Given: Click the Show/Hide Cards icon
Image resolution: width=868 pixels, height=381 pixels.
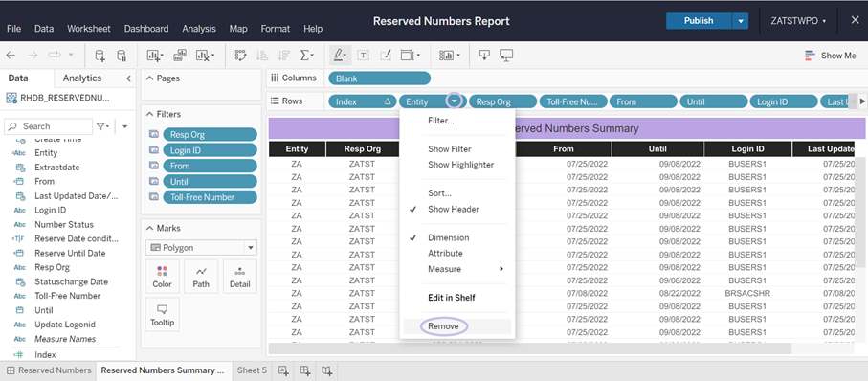Looking at the screenshot, I should click(x=449, y=56).
